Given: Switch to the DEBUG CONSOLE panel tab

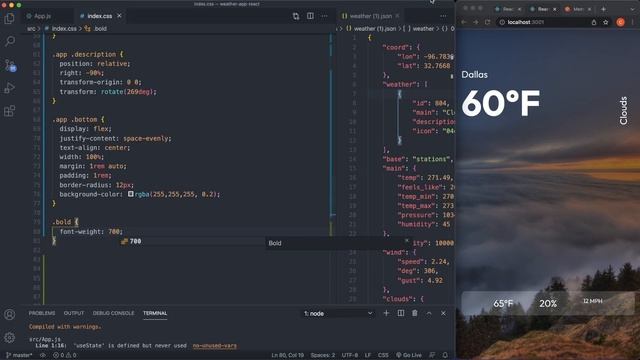Looking at the screenshot, I should click(113, 313).
